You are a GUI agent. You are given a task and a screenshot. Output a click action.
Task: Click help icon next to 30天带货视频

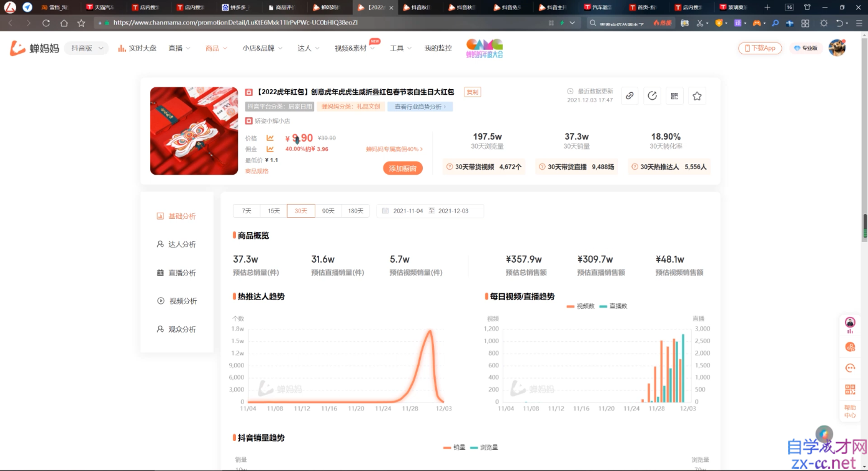click(x=450, y=167)
